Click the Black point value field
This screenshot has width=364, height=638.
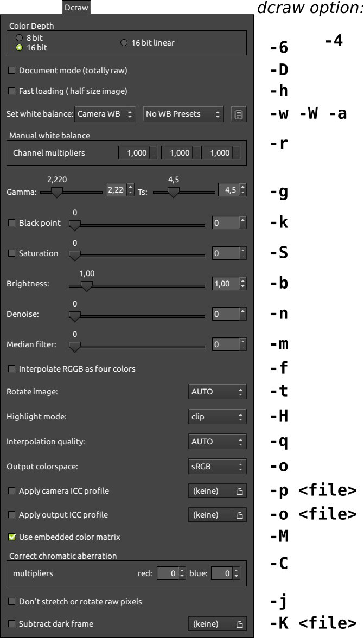(225, 223)
